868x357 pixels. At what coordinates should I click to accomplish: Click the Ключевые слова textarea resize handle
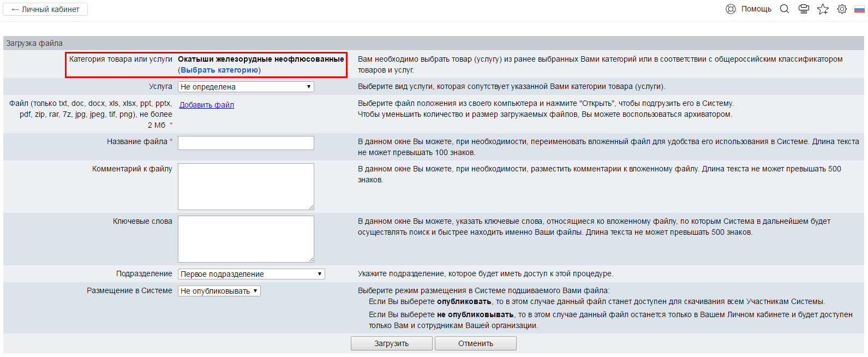pyautogui.click(x=311, y=259)
